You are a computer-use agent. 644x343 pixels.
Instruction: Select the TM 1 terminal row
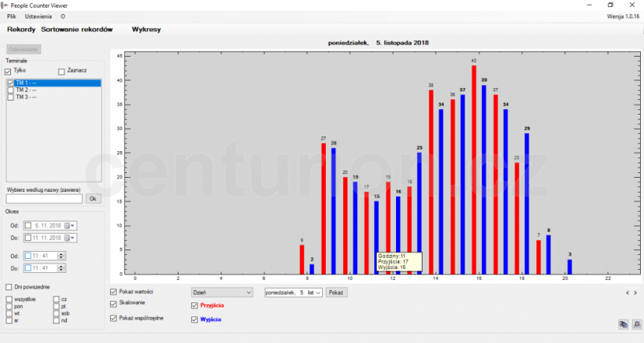(54, 83)
